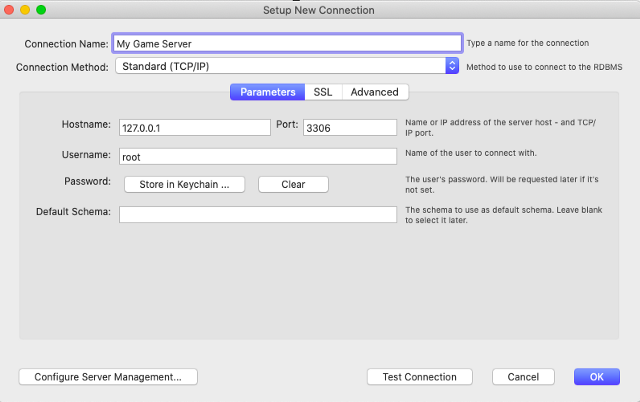Clear the stored password
Screen dimensions: 640x402
tap(293, 184)
